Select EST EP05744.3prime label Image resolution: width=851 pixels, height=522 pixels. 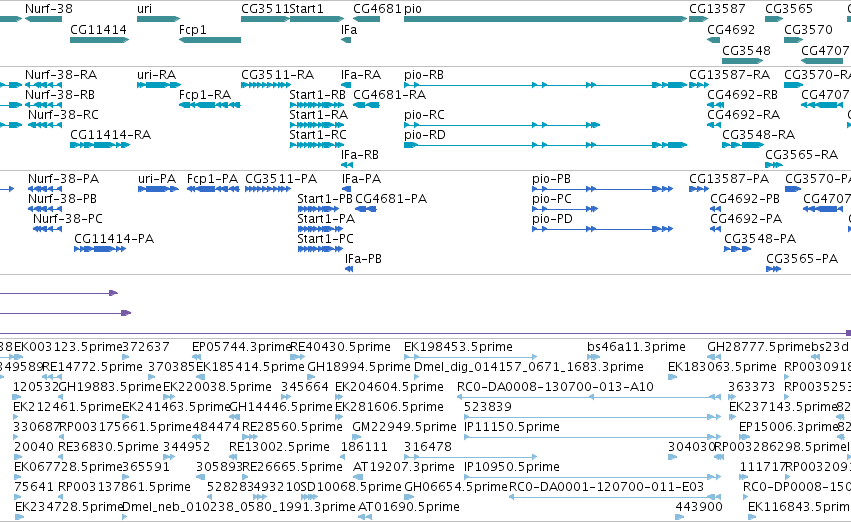pos(242,347)
